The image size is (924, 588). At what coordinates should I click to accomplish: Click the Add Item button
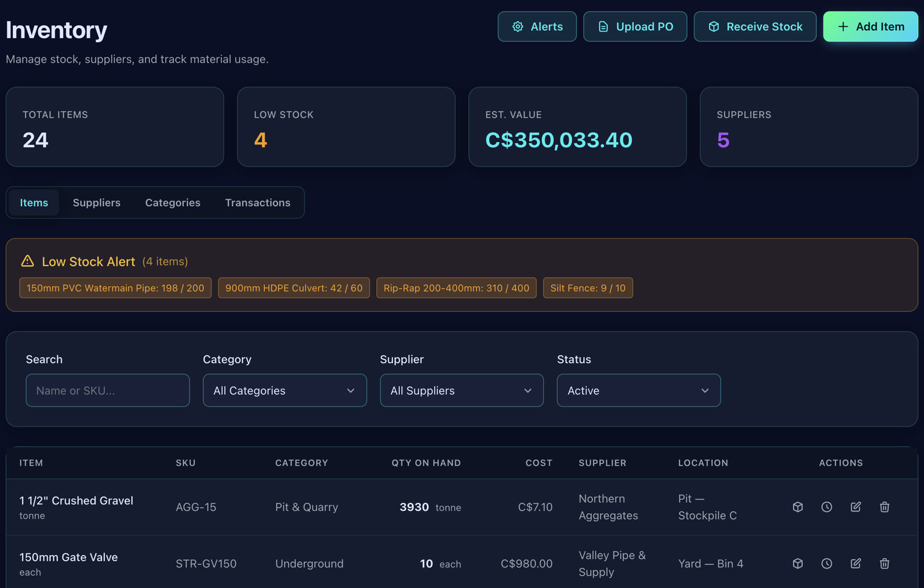(x=871, y=27)
